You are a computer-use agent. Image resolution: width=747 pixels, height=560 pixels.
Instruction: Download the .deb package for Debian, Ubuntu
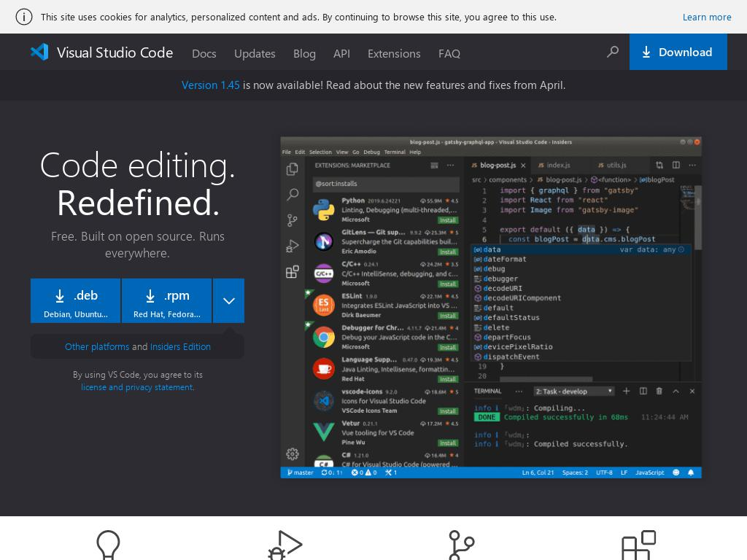[75, 301]
